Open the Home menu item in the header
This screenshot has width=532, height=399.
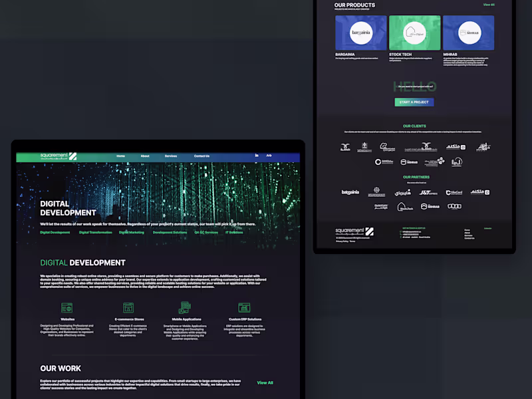coord(121,156)
